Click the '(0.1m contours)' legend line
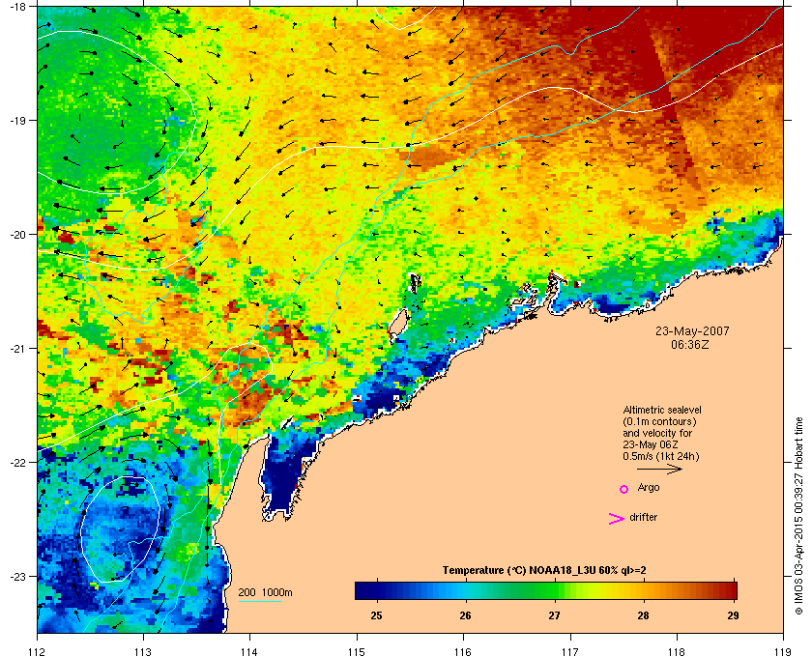The height and width of the screenshot is (657, 812). coord(659,421)
